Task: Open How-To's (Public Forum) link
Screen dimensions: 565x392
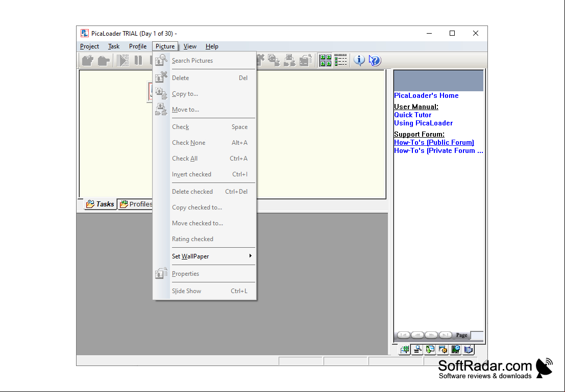Action: 434,143
